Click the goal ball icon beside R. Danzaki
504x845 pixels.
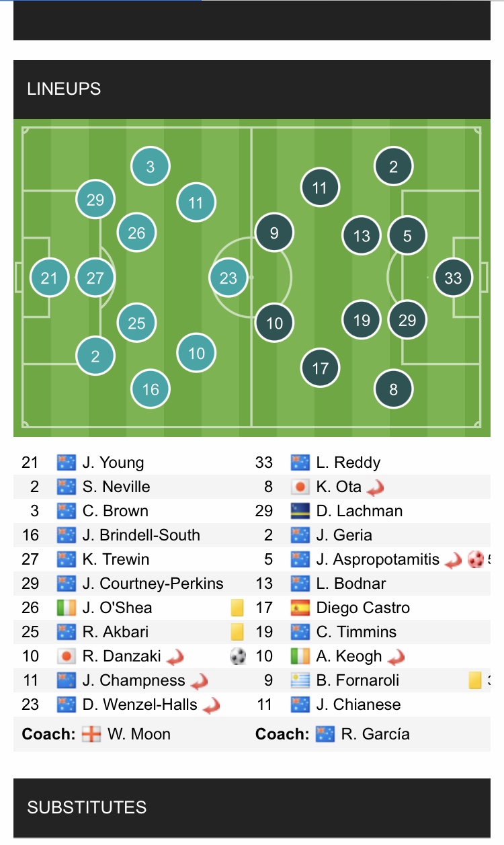238,656
